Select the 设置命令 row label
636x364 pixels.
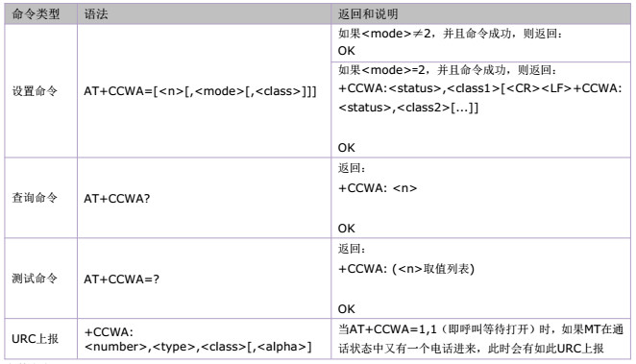click(35, 91)
